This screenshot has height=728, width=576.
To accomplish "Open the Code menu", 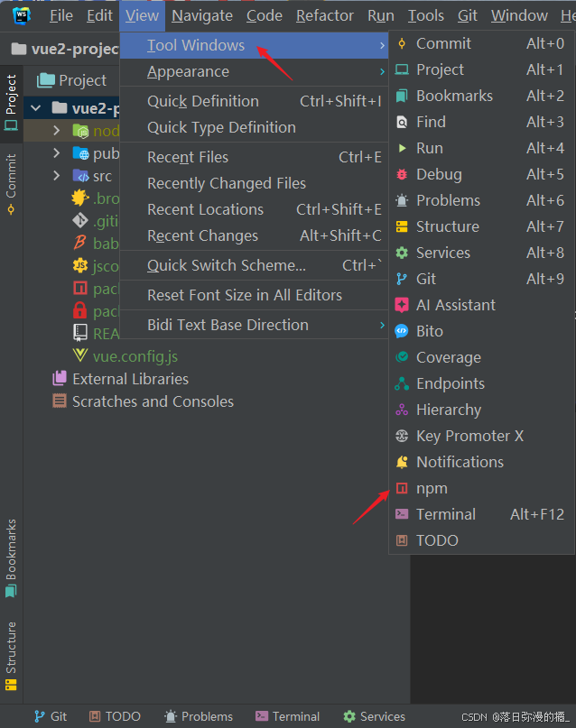I will pos(265,15).
